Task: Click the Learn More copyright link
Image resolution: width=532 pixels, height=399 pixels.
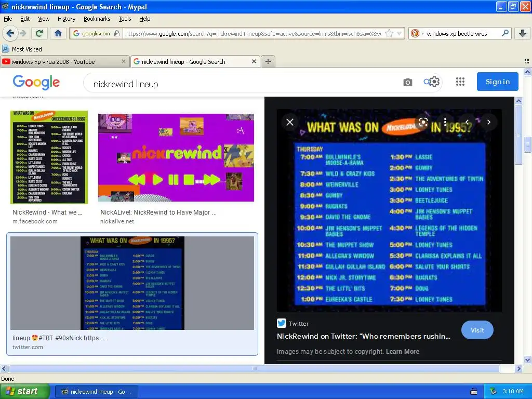Action: click(x=403, y=352)
